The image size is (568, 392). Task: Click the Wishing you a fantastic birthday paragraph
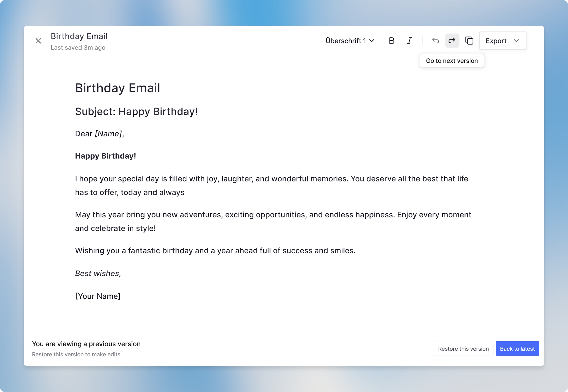[x=215, y=251]
